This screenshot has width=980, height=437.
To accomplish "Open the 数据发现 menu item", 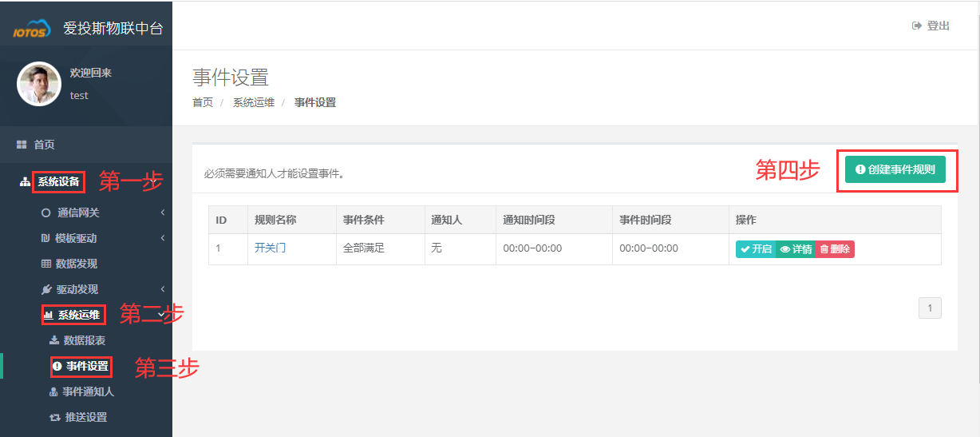I will [77, 264].
